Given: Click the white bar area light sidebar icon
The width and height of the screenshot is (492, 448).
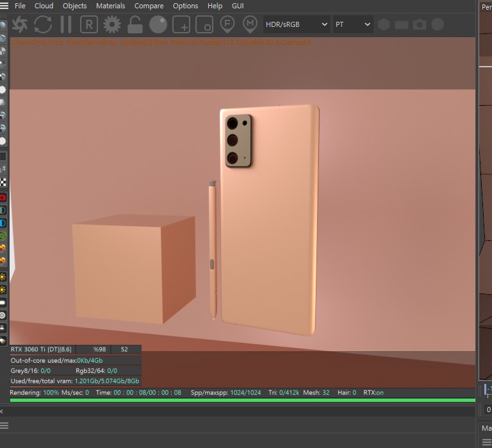Looking at the screenshot, I should pyautogui.click(x=3, y=303).
